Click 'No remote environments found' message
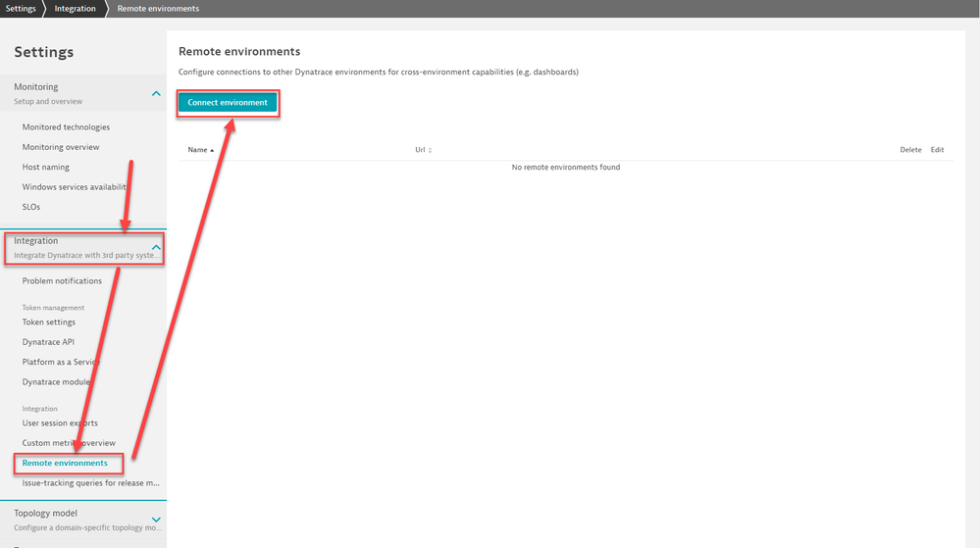Screen dimensions: 980x548 (566, 168)
